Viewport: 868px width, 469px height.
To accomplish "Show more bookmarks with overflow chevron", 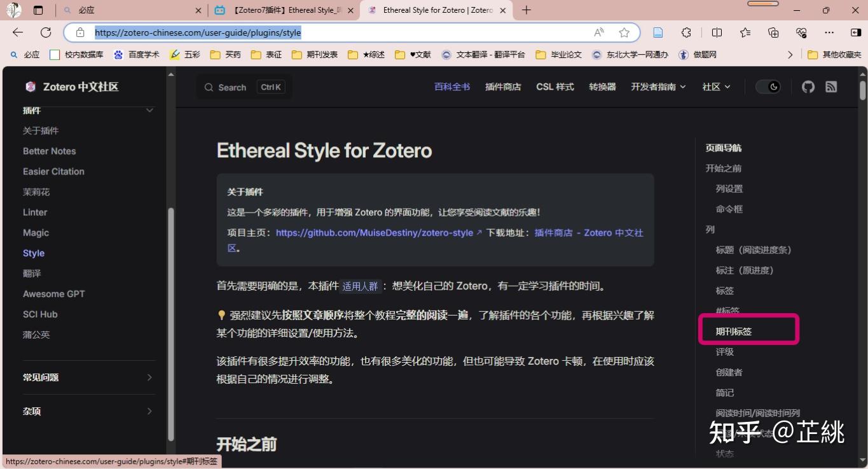I will click(x=790, y=55).
